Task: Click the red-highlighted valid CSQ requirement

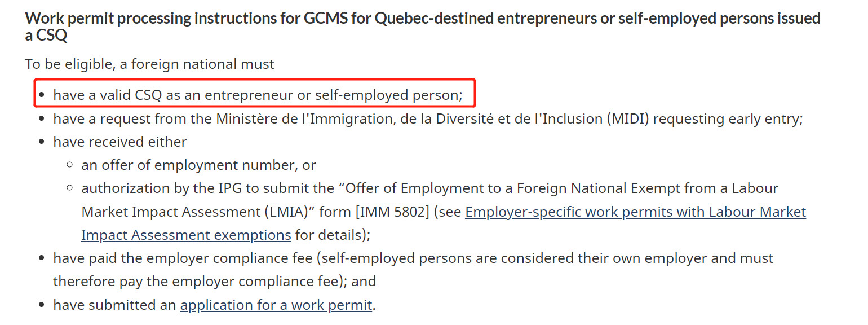Action: (x=258, y=95)
